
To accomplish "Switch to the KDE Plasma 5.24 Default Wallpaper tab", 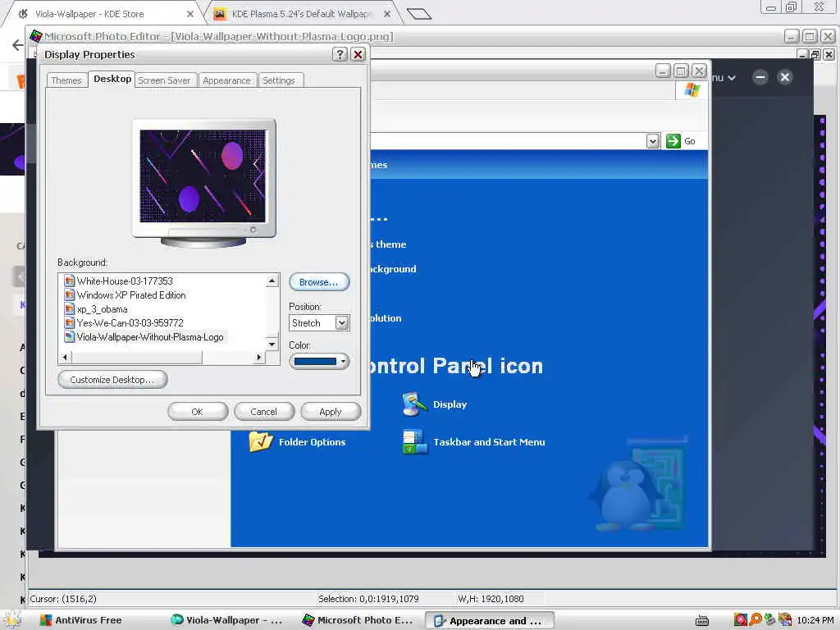I will [302, 14].
